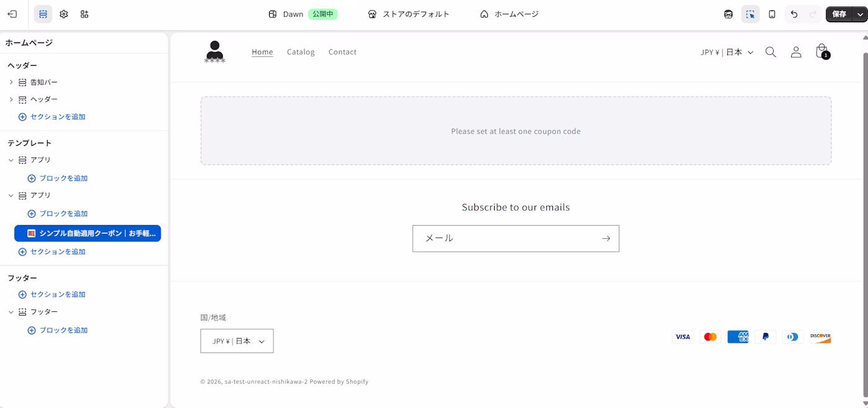
Task: Open the ホームページ page selector
Action: pyautogui.click(x=509, y=14)
